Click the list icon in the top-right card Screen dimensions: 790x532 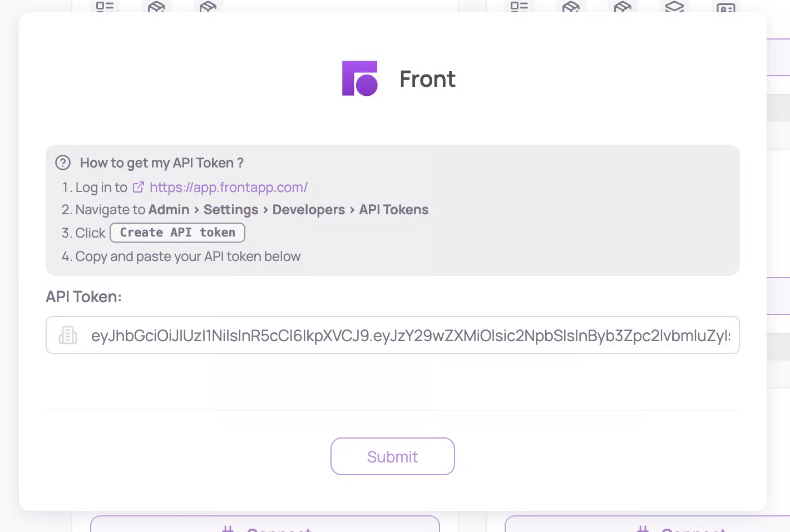pos(519,7)
